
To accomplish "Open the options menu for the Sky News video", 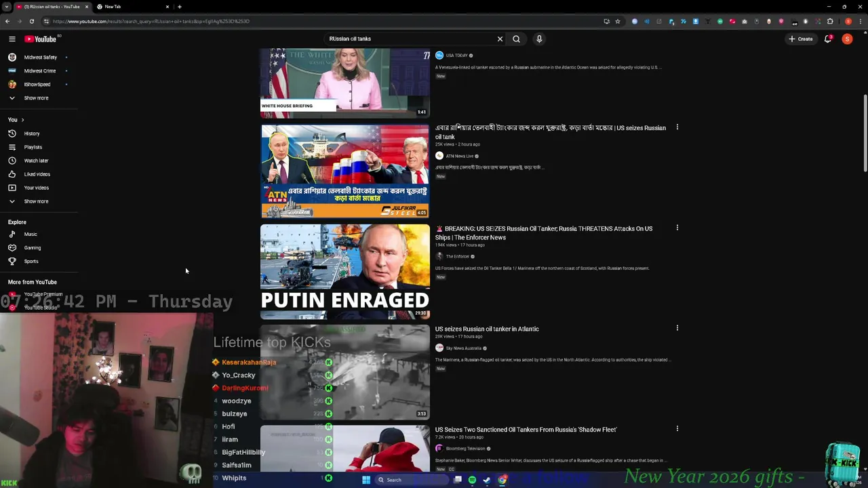I will click(x=677, y=328).
